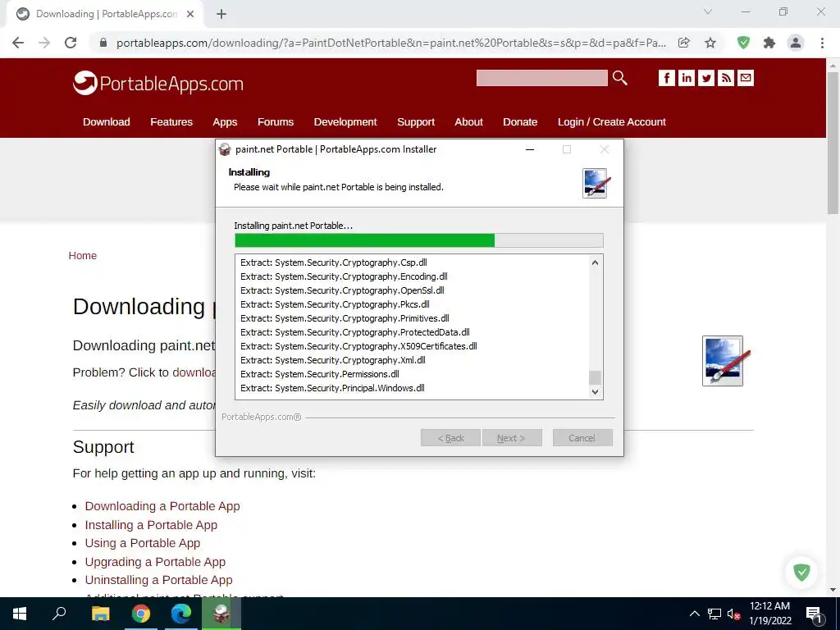Image resolution: width=840 pixels, height=630 pixels.
Task: Open Microsoft Edge from taskbar
Action: [181, 614]
